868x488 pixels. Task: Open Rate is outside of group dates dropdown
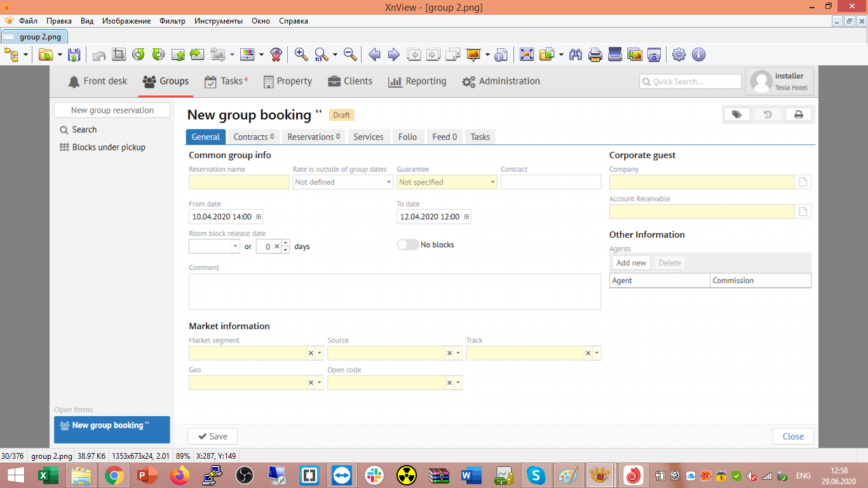point(388,182)
